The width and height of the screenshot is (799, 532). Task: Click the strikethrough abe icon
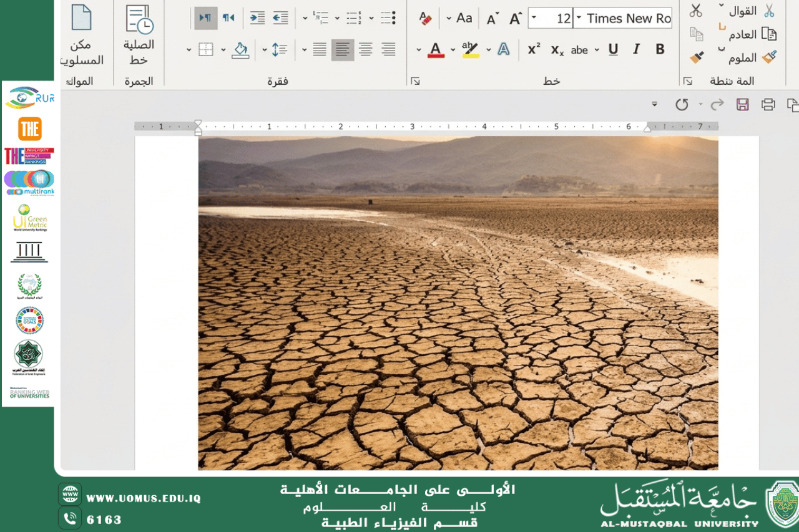click(x=579, y=50)
